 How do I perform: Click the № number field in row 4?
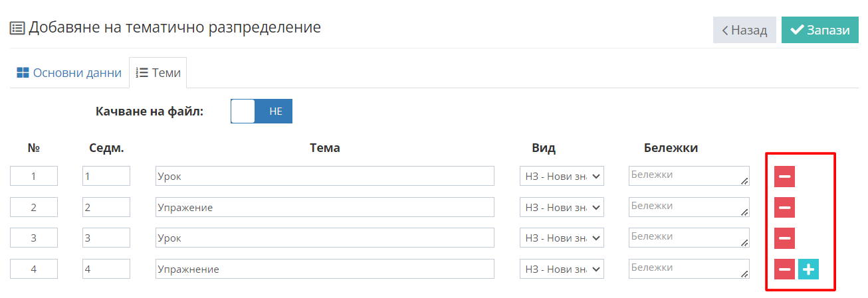click(x=34, y=269)
